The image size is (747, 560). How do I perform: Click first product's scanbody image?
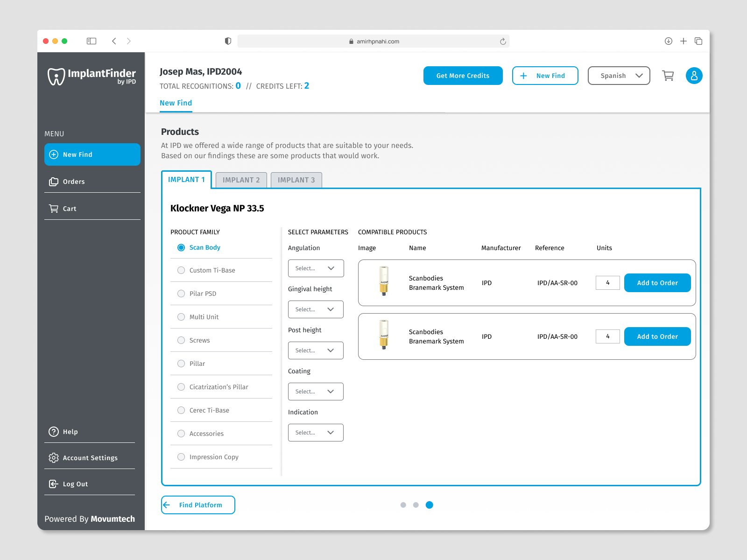[384, 281]
